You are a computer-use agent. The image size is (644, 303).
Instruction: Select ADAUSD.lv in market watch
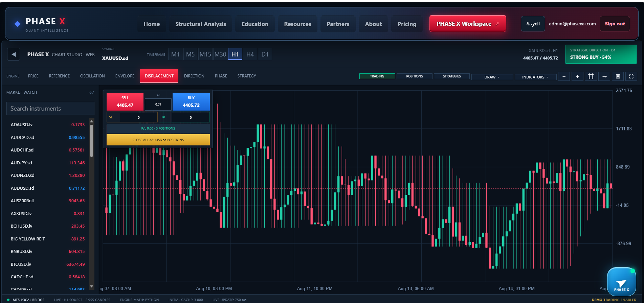[x=47, y=125]
